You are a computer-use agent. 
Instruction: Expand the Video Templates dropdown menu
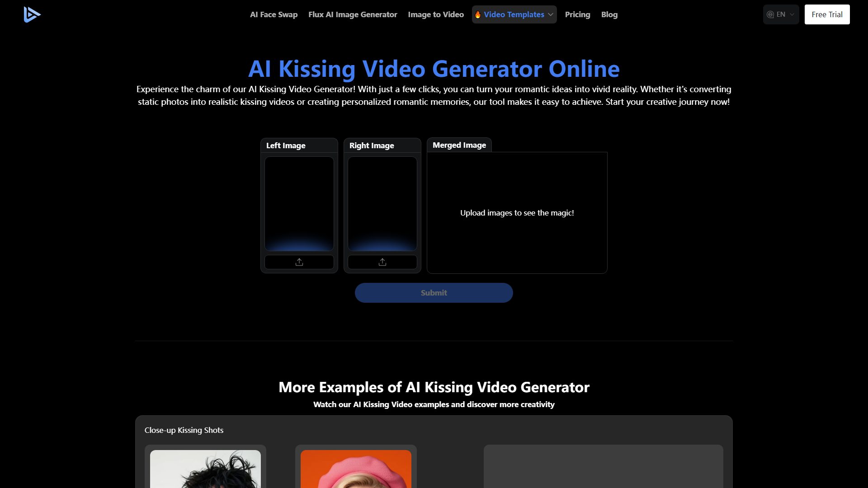pyautogui.click(x=513, y=14)
